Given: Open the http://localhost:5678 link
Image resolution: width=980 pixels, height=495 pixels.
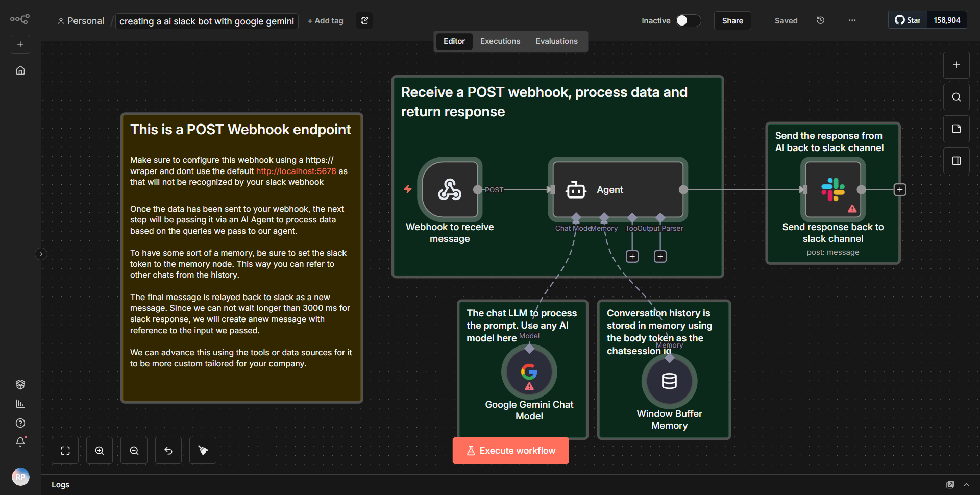Looking at the screenshot, I should click(296, 171).
